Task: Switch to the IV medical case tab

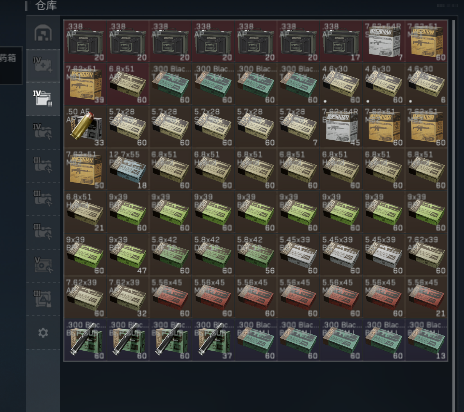Action: (x=43, y=66)
